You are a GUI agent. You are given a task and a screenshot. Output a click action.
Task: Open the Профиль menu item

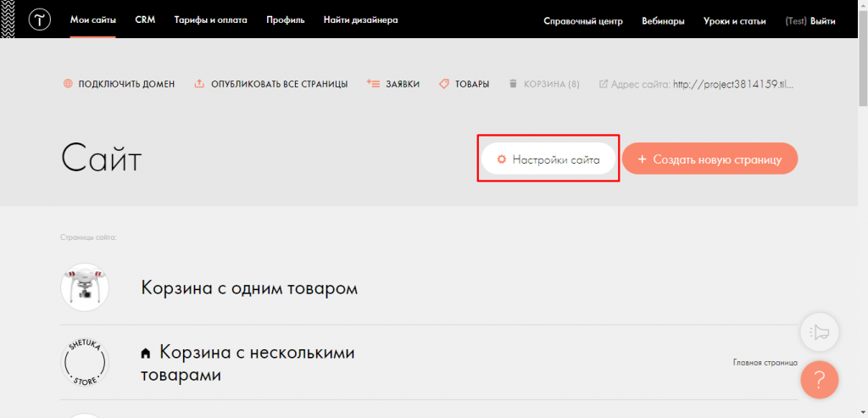click(285, 20)
